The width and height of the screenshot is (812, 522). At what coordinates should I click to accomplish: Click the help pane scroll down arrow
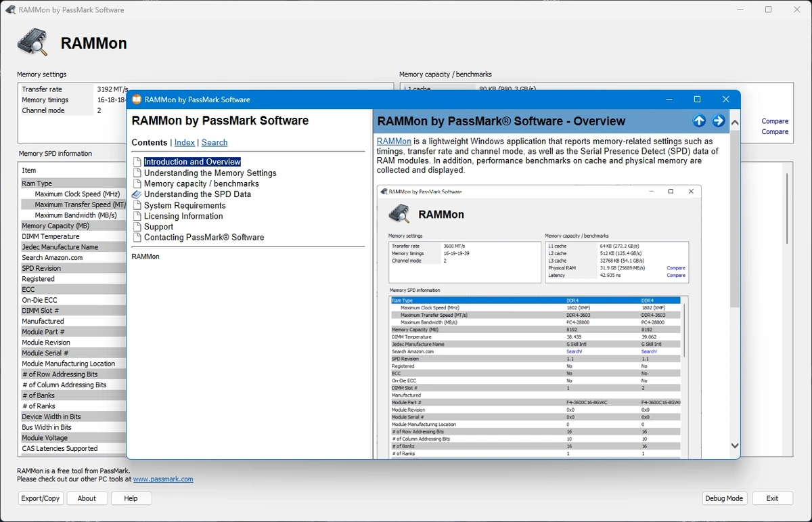(735, 445)
